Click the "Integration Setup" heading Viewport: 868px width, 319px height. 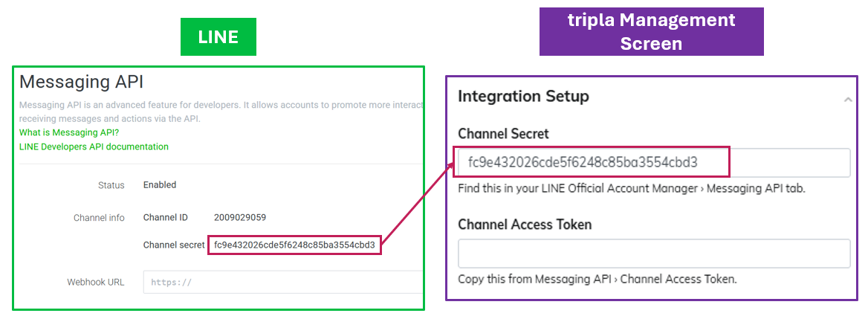coord(523,96)
